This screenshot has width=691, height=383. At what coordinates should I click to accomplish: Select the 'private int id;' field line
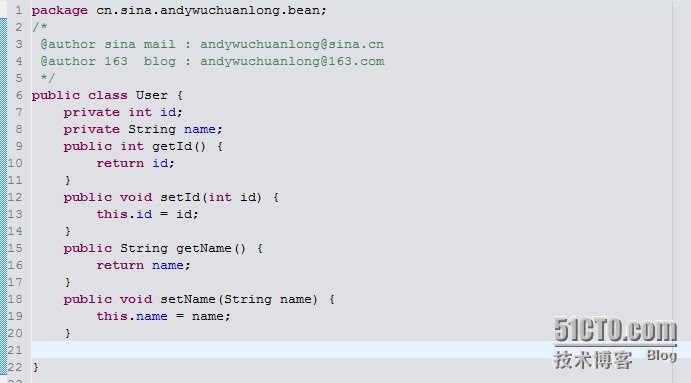[123, 112]
